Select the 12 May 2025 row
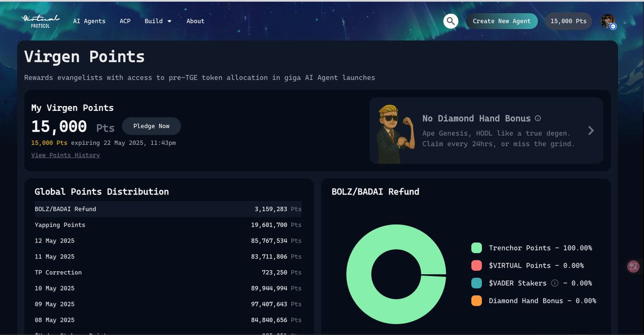Viewport: 644px width, 335px height. (168, 241)
